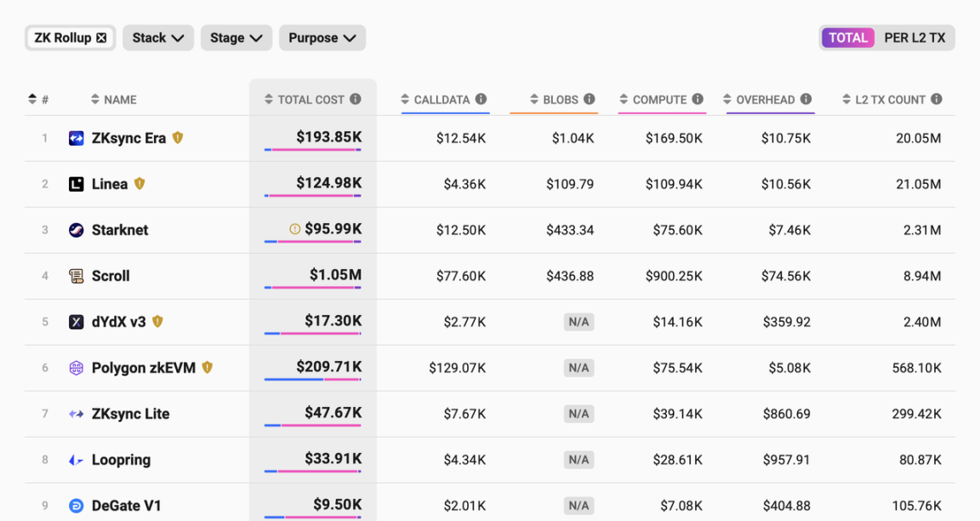Screen dimensions: 980x521
Task: Click dYdX v3 blobs N/A badge
Action: tap(578, 322)
